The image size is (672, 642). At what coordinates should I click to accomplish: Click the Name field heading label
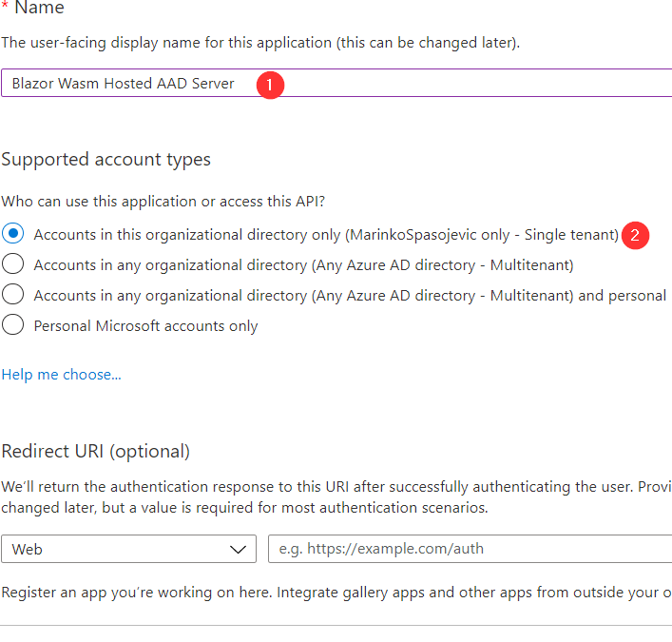[40, 9]
